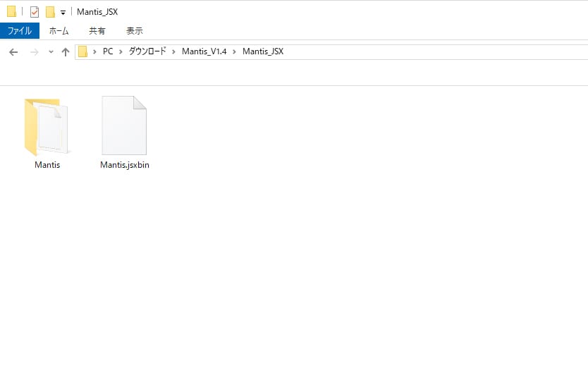Click the title bar folder icon
Image resolution: width=588 pixels, height=380 pixels.
pos(11,11)
